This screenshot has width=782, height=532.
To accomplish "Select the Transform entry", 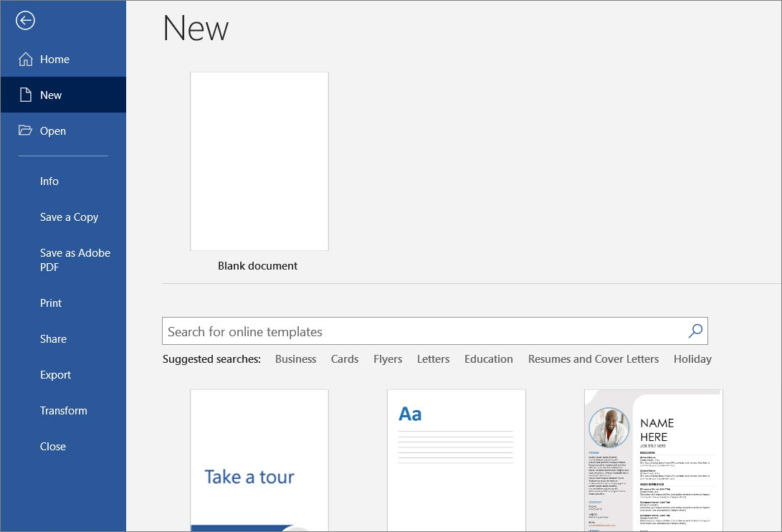I will click(63, 411).
